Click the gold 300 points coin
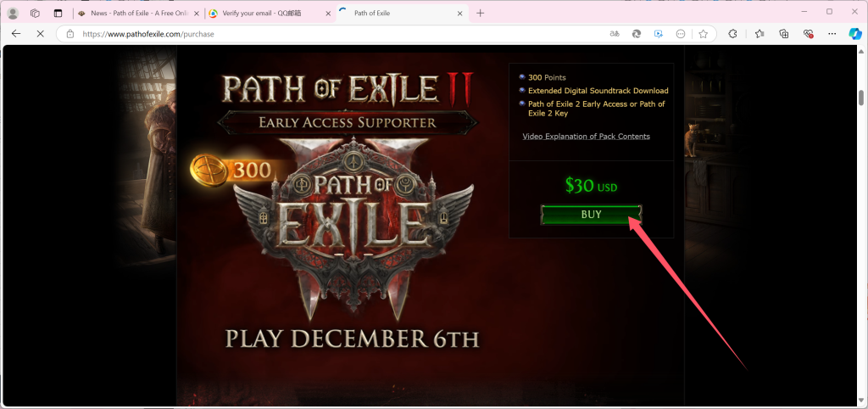868x409 pixels. coord(209,171)
